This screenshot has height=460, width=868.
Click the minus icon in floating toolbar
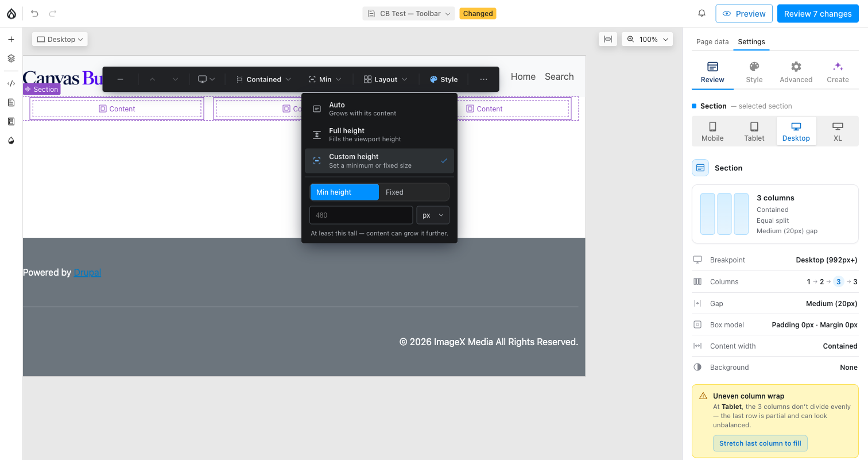coord(120,79)
